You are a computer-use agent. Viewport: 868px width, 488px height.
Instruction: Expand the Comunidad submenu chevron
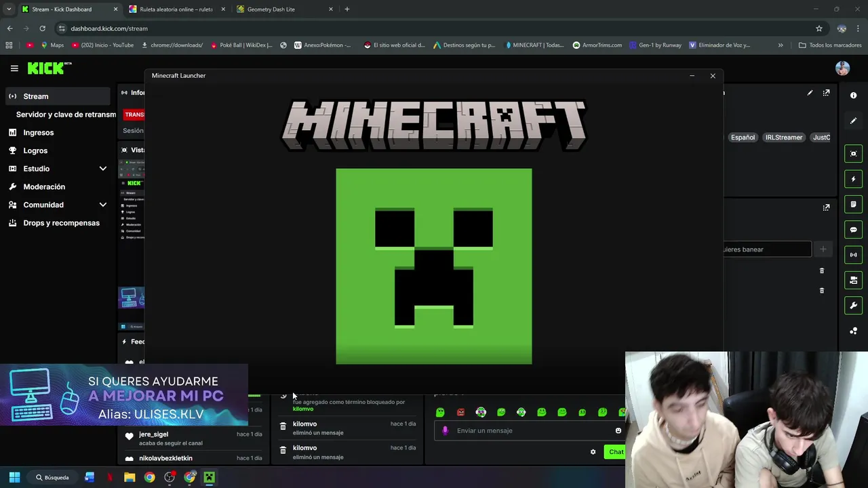103,205
